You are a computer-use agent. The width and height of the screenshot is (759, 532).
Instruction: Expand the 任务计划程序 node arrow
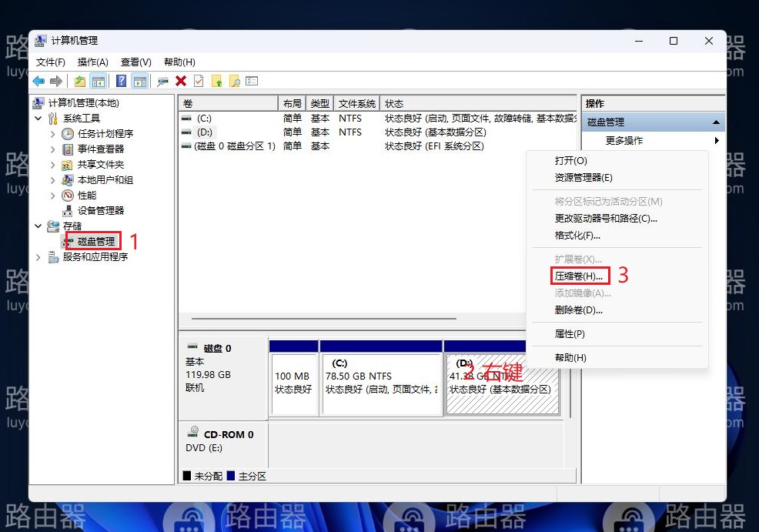point(53,134)
